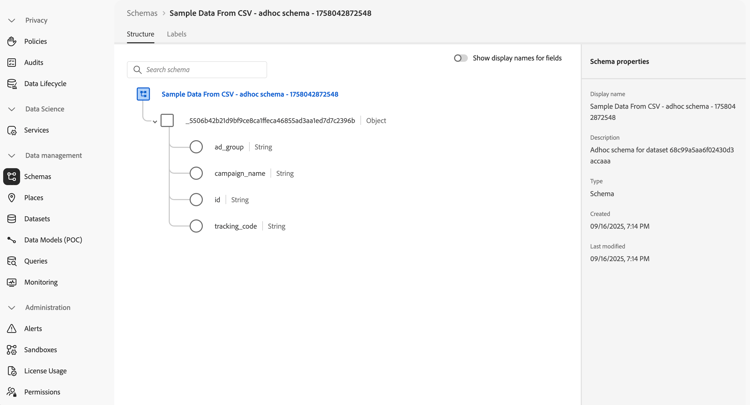750x405 pixels.
Task: Click the Datasets database icon
Action: click(11, 219)
